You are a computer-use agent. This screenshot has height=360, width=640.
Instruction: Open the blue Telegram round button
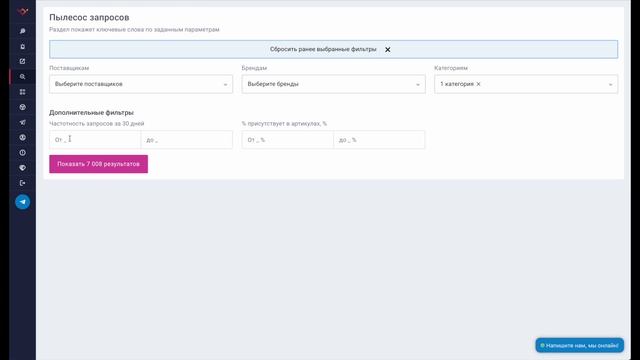[22, 202]
